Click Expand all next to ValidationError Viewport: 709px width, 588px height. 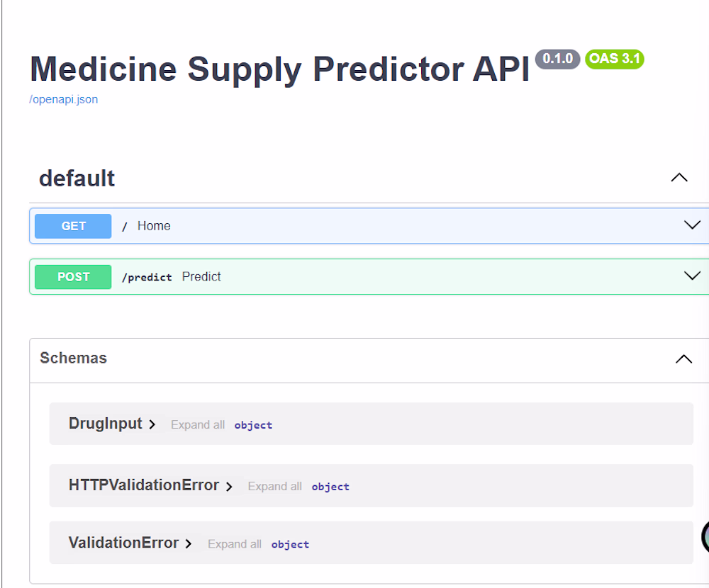point(235,544)
